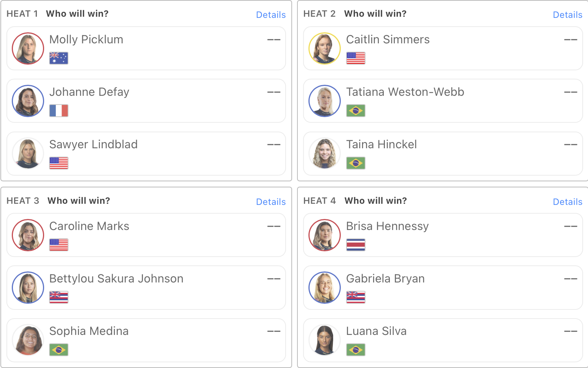Pick Caitlin Simmers to win Heat 2
The height and width of the screenshot is (368, 588).
coord(443,48)
